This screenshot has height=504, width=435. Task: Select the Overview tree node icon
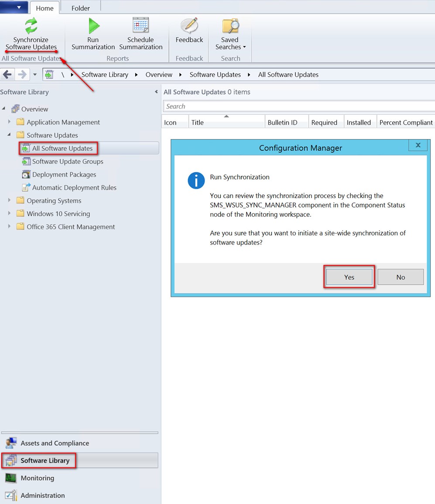(15, 109)
